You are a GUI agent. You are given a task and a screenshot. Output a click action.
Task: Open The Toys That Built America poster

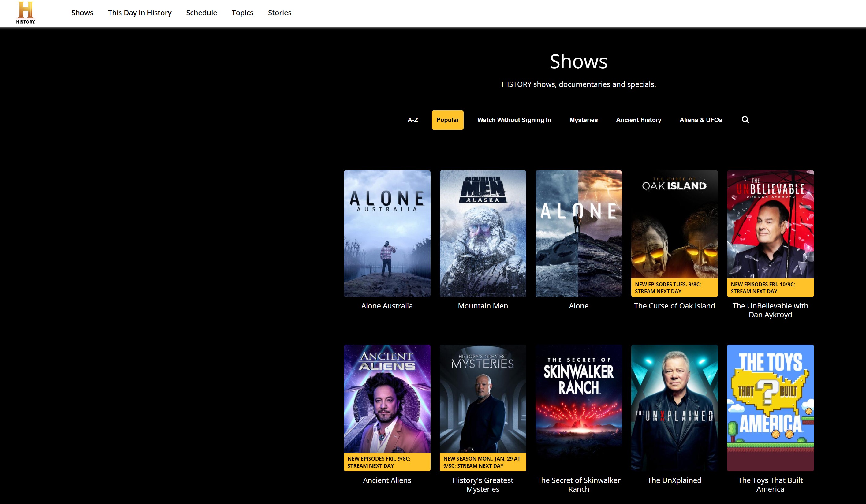point(770,408)
